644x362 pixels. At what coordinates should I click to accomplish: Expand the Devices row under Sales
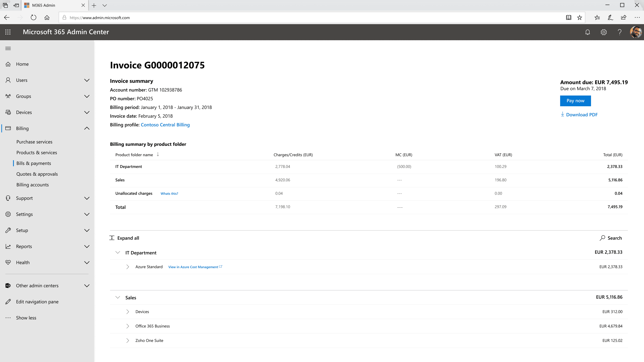[127, 312]
